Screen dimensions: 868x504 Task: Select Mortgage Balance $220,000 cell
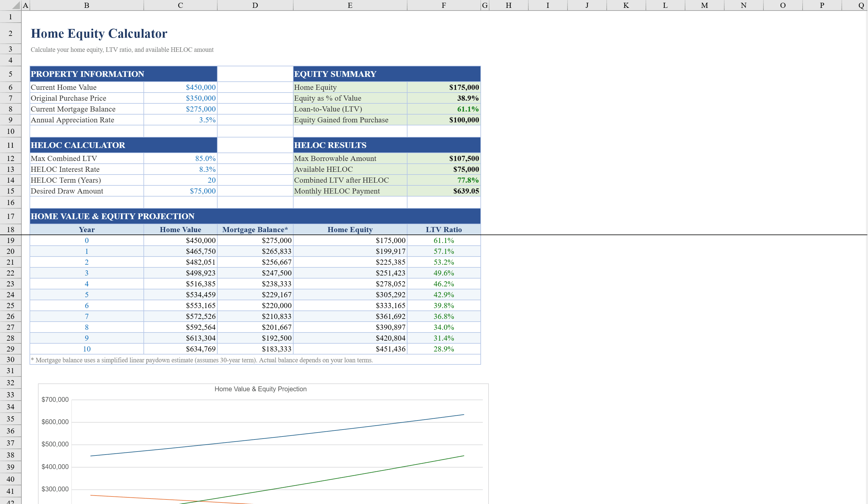pyautogui.click(x=255, y=306)
